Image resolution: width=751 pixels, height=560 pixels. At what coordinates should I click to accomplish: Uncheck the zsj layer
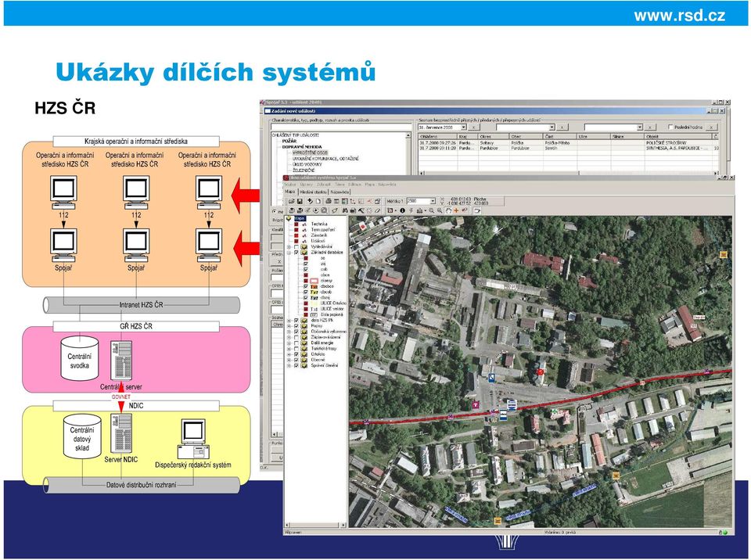click(306, 264)
